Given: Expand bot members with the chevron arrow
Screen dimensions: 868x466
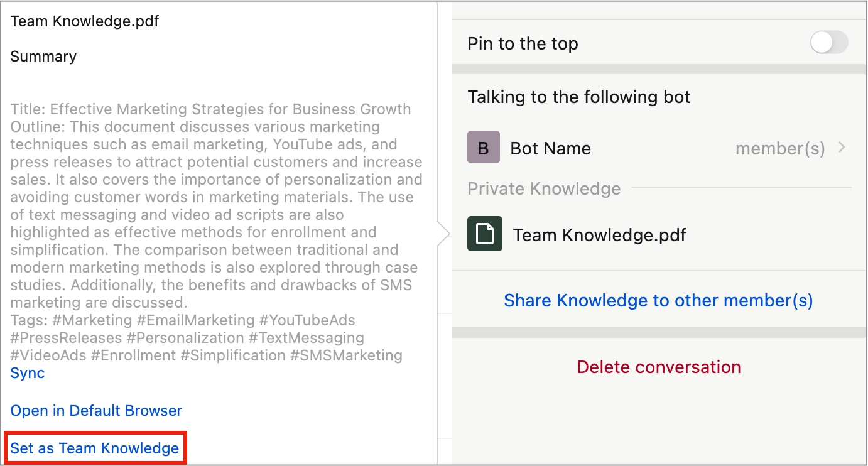Looking at the screenshot, I should tap(842, 148).
